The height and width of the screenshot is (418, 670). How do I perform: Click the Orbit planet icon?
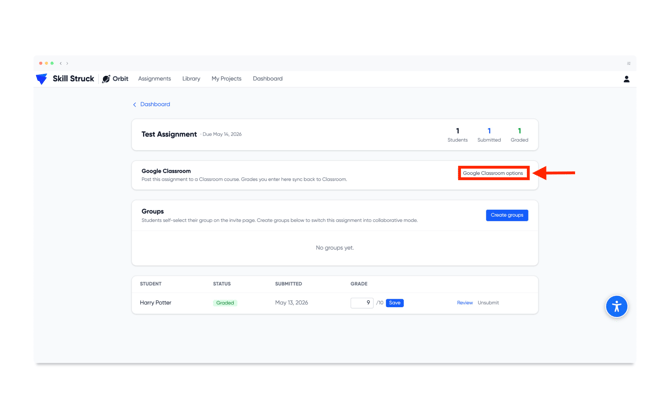pos(106,79)
